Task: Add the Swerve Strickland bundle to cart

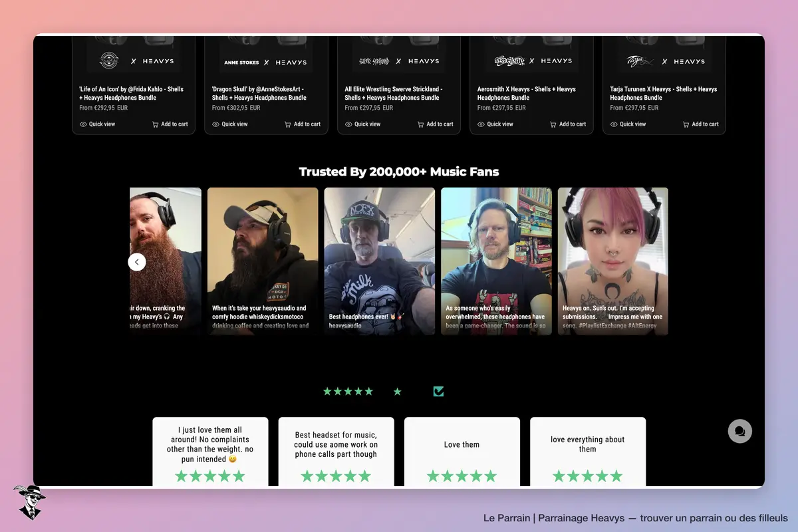Action: 435,124
